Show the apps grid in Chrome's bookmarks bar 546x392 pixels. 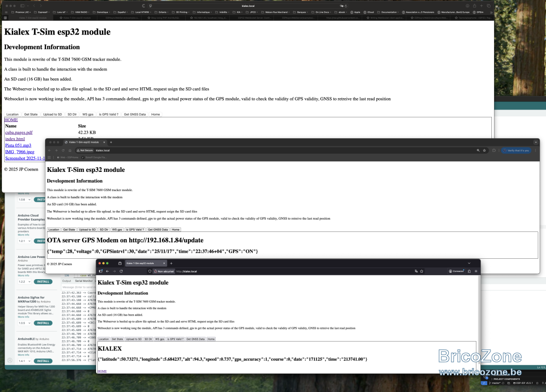click(x=49, y=157)
